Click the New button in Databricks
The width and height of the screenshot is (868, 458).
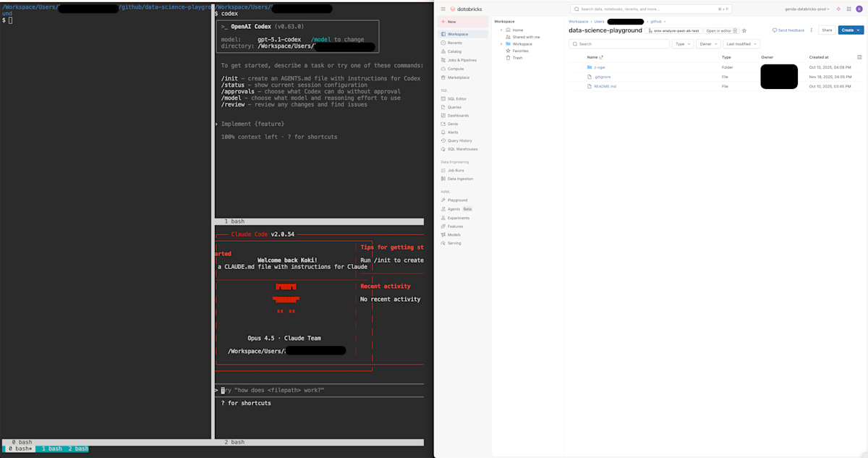[463, 22]
